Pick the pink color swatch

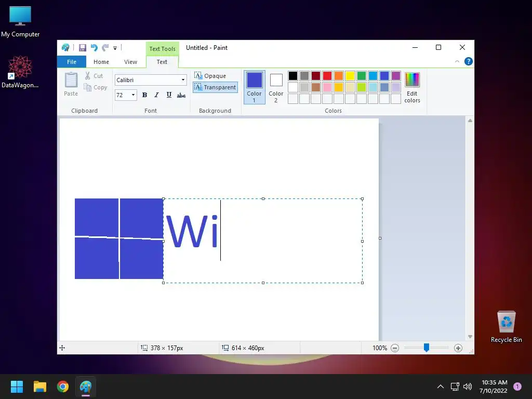[327, 87]
